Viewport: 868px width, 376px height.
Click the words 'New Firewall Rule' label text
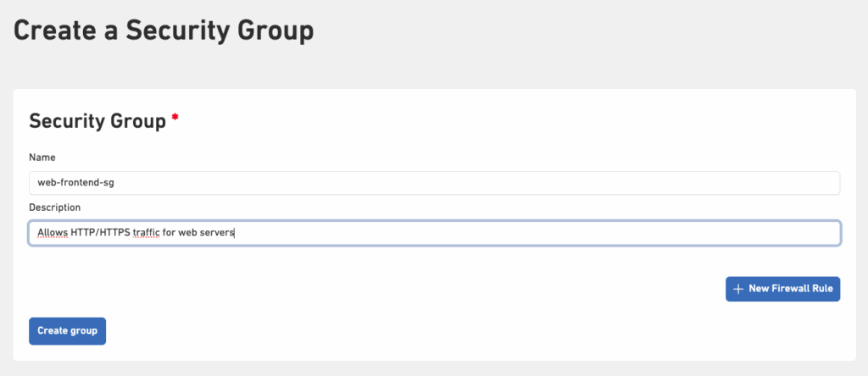pos(791,289)
